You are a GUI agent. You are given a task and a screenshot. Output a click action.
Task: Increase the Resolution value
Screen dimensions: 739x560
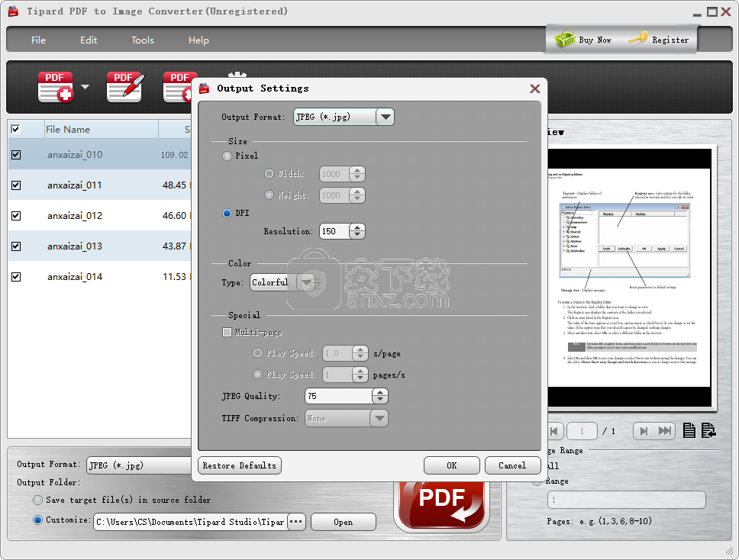tap(358, 227)
